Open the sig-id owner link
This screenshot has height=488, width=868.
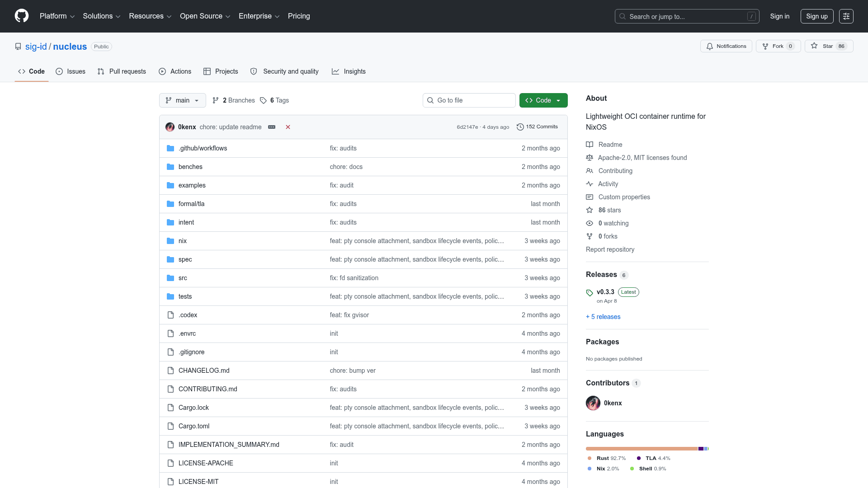tap(36, 47)
